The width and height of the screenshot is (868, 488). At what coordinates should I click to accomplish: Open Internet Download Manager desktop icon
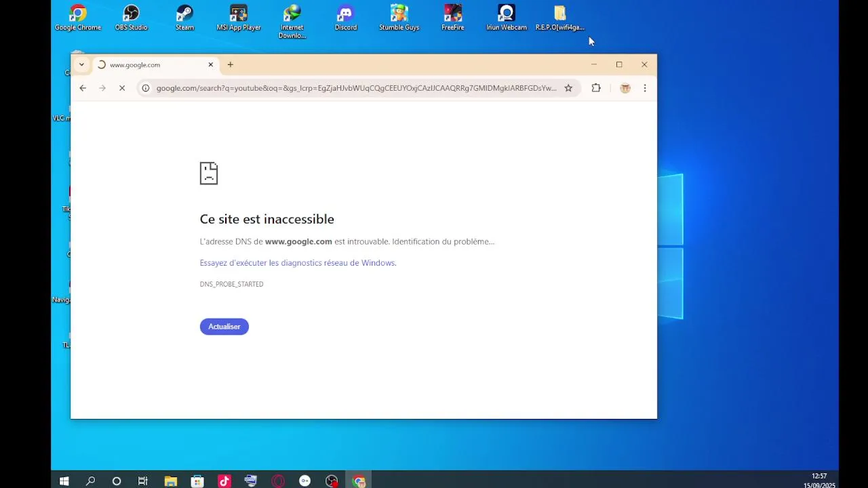(292, 22)
